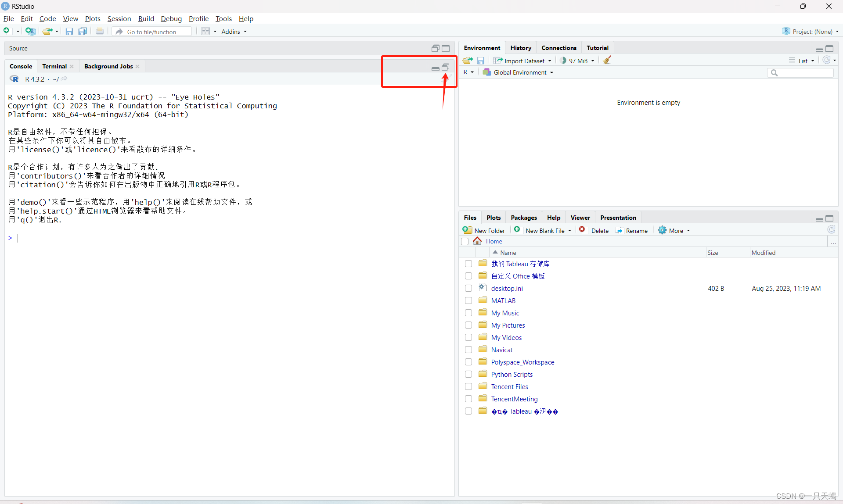
Task: Click the Go to file/function field
Action: (152, 32)
